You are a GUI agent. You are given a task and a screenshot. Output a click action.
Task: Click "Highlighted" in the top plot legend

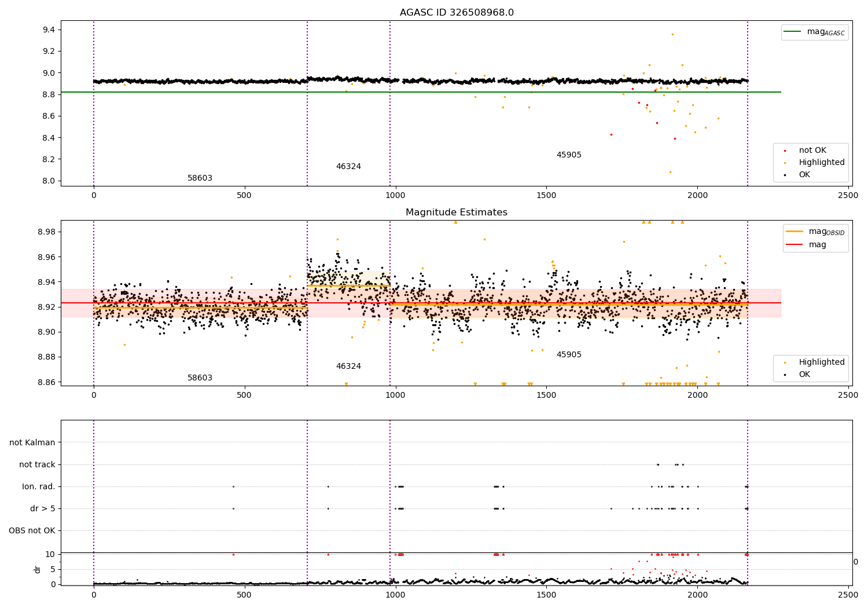tap(822, 162)
